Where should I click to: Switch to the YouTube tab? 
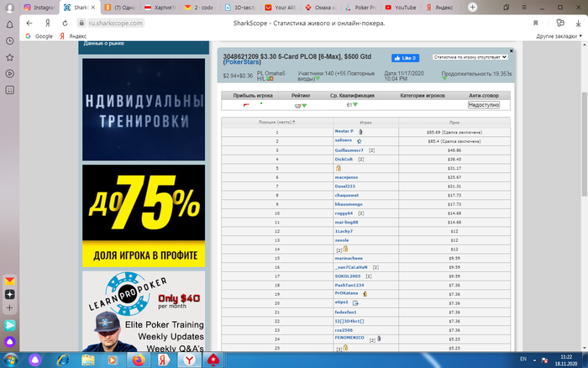tap(401, 7)
